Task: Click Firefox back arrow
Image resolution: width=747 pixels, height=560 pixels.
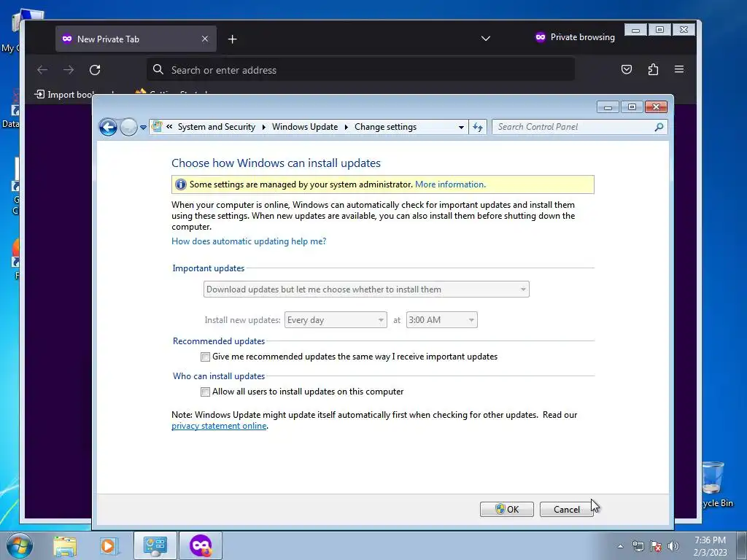Action: 42,70
